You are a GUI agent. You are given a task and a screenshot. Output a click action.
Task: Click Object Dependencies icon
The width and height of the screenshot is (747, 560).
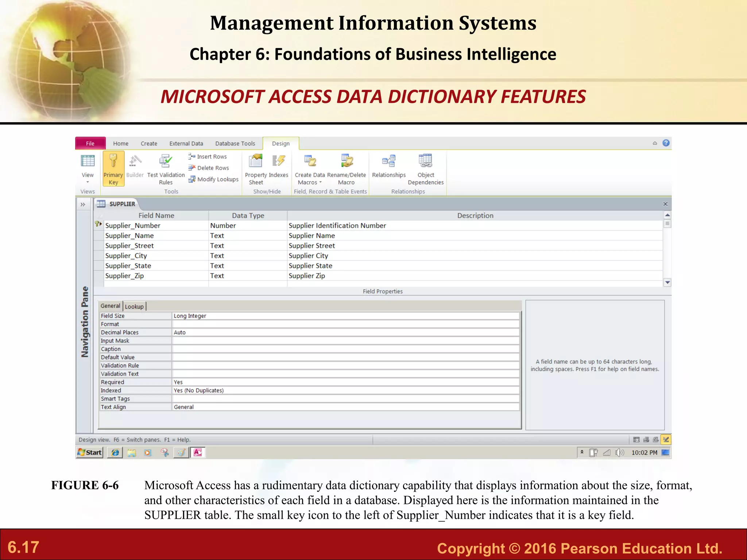[426, 161]
